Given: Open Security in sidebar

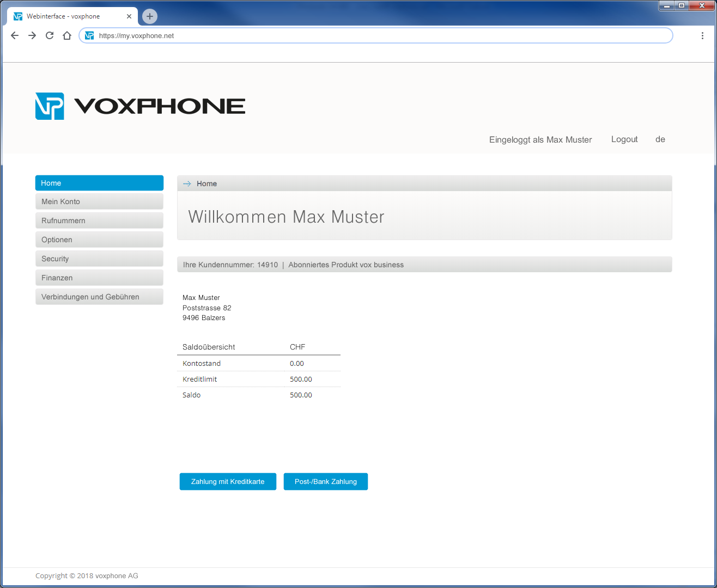Looking at the screenshot, I should click(x=99, y=259).
